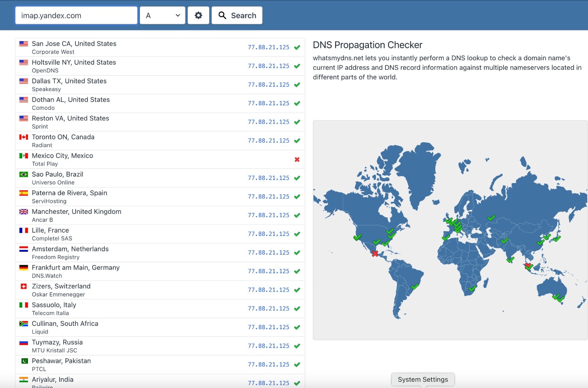
Task: Click the red X marker on Mexico map
Action: 374,254
